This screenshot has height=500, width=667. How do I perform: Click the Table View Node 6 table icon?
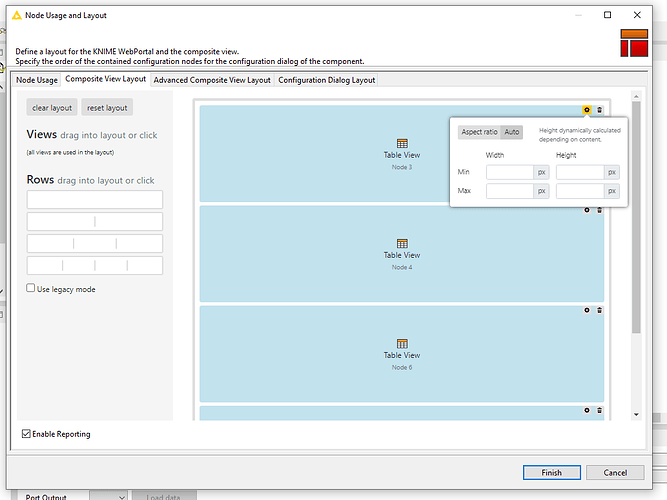point(402,343)
